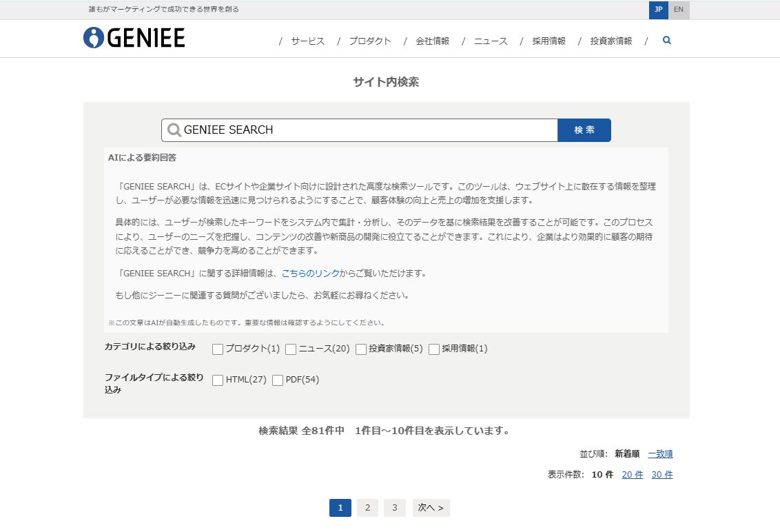Screen dimensions: 780x532
Task: Check the ニュース(20) category filter
Action: pos(291,349)
